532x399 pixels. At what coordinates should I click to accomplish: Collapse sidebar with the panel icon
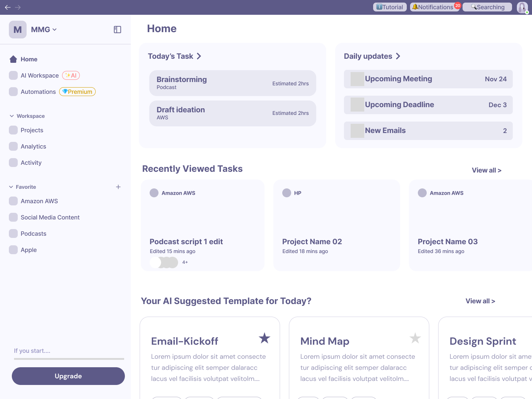click(x=117, y=30)
